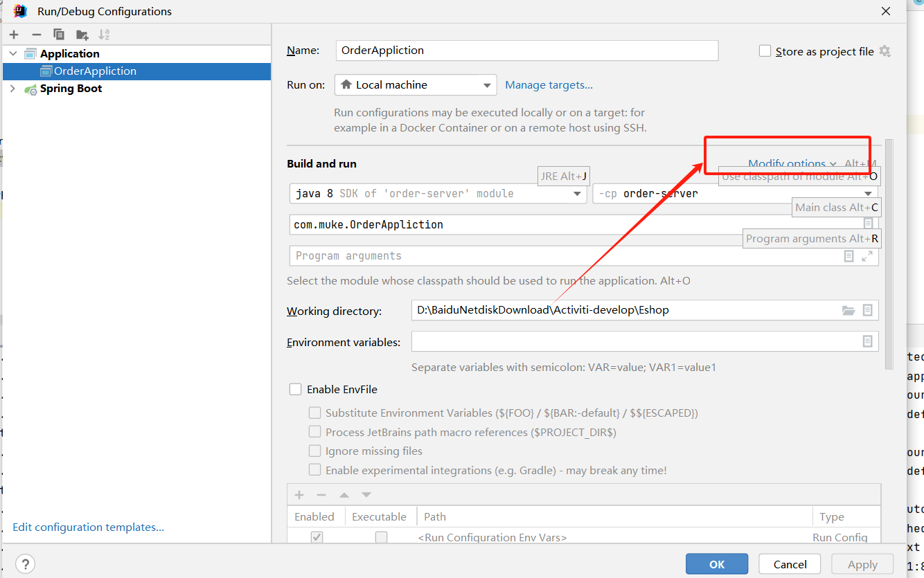Move EnvFile entry up arrow
The height and width of the screenshot is (578, 924).
coord(344,495)
